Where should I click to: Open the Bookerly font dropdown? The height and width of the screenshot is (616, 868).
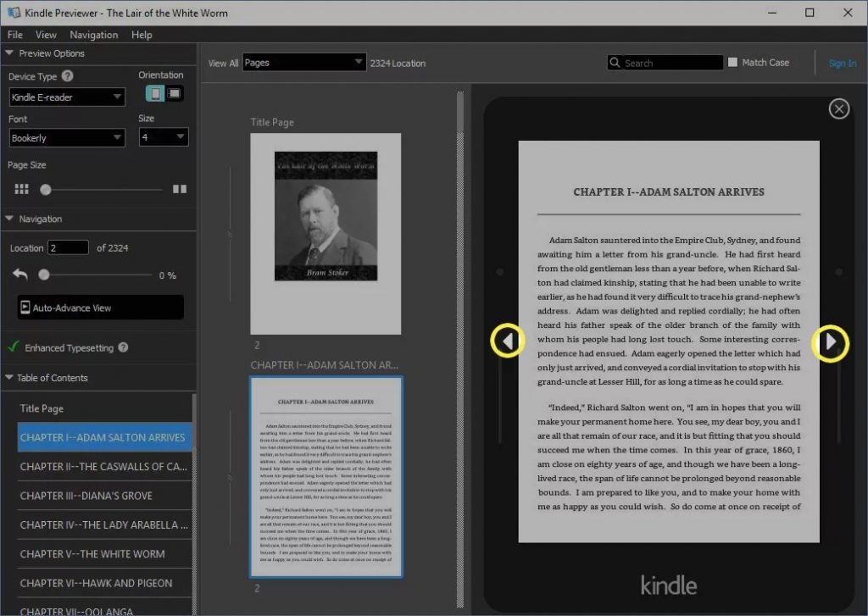(x=67, y=138)
